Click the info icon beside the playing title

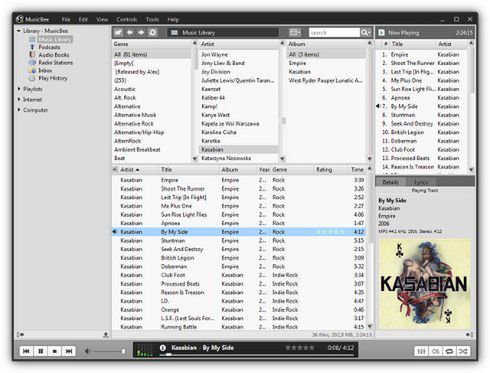[163, 348]
